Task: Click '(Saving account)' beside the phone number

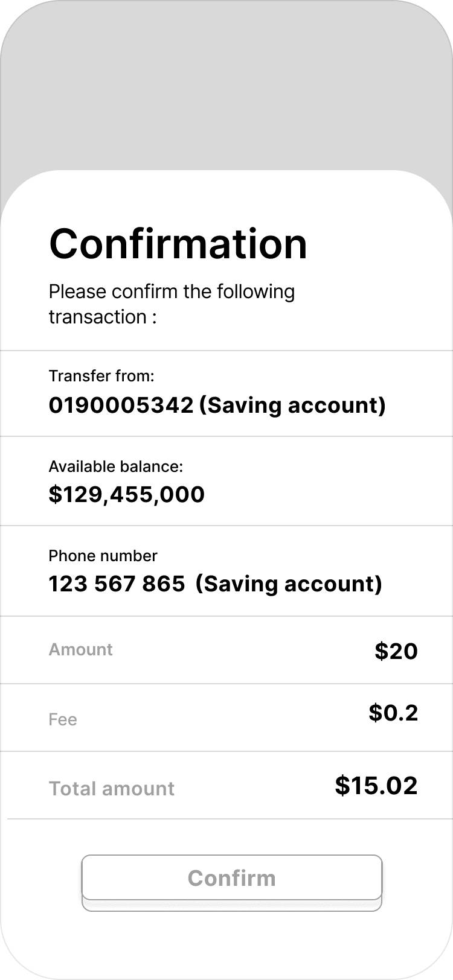Action: [x=289, y=584]
